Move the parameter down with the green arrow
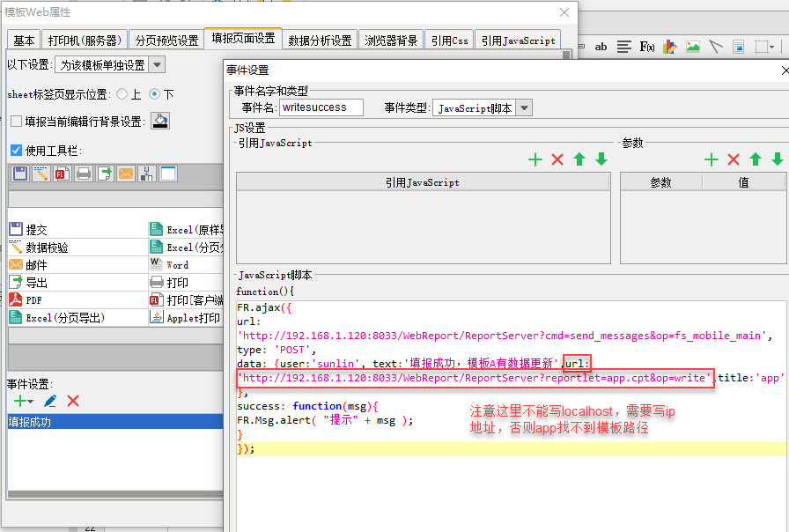Screen dimensions: 789x532 (x=778, y=159)
